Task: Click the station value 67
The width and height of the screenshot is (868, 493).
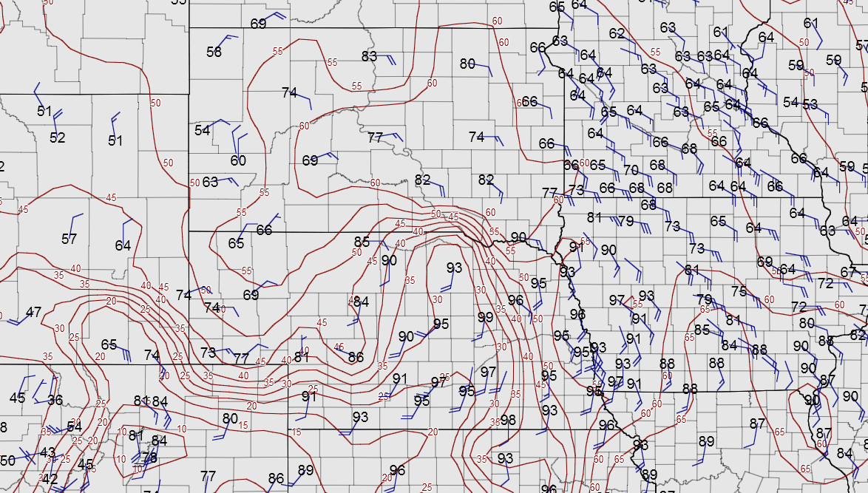Action: pyautogui.click(x=848, y=272)
